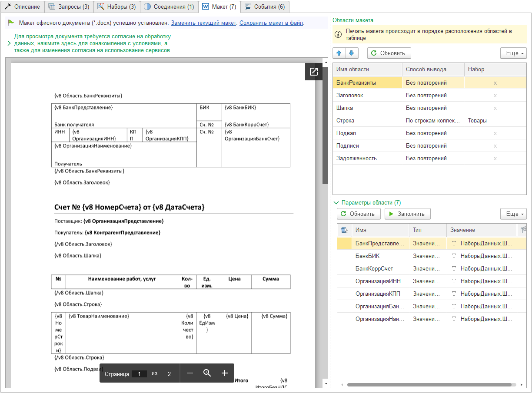The width and height of the screenshot is (532, 393).
Task: Click По строкам коллекции output method cell
Action: (x=433, y=121)
